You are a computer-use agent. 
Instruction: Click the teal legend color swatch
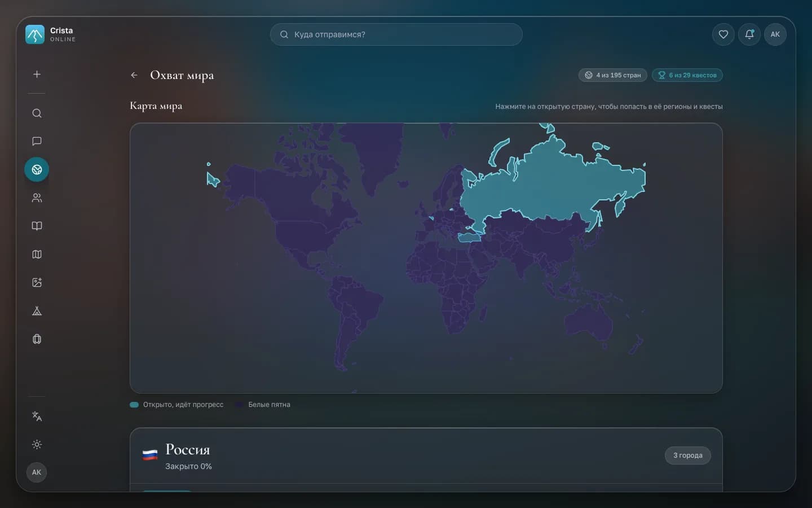tap(134, 405)
